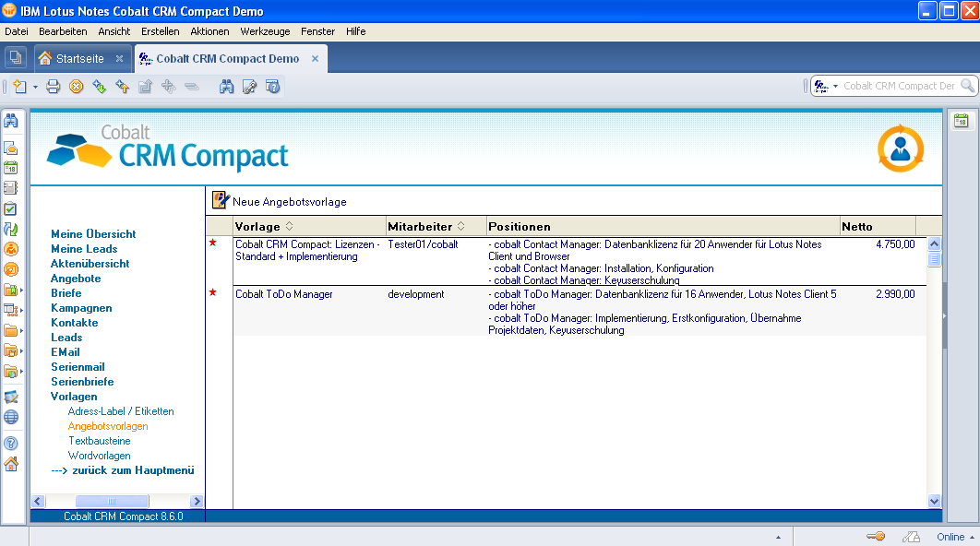The width and height of the screenshot is (980, 546).
Task: Click the context help toolbar icon
Action: pos(272,87)
